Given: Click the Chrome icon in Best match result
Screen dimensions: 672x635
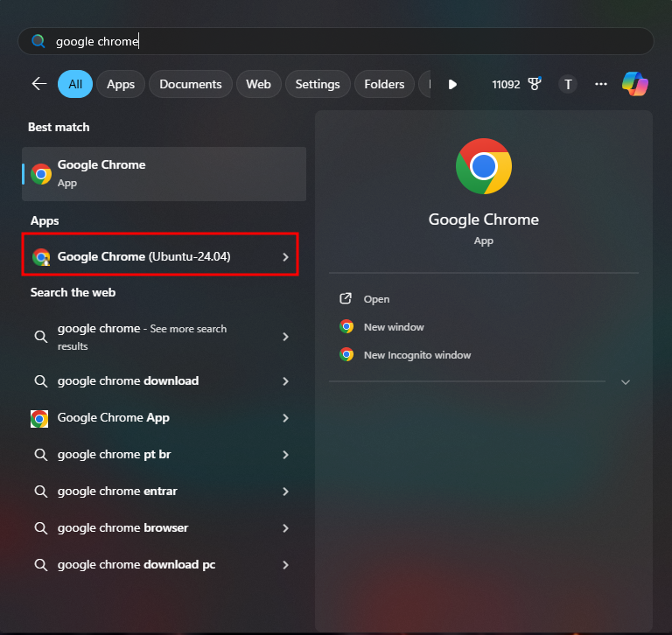Looking at the screenshot, I should pyautogui.click(x=41, y=174).
